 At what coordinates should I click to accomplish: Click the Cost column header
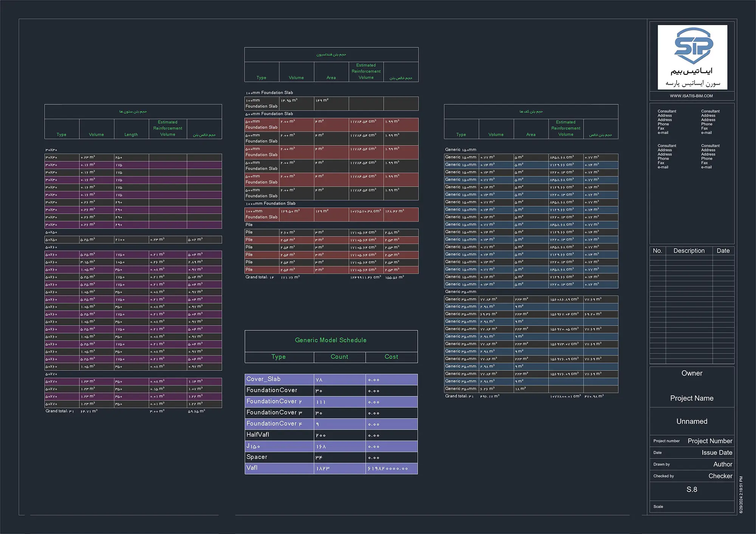coord(391,357)
